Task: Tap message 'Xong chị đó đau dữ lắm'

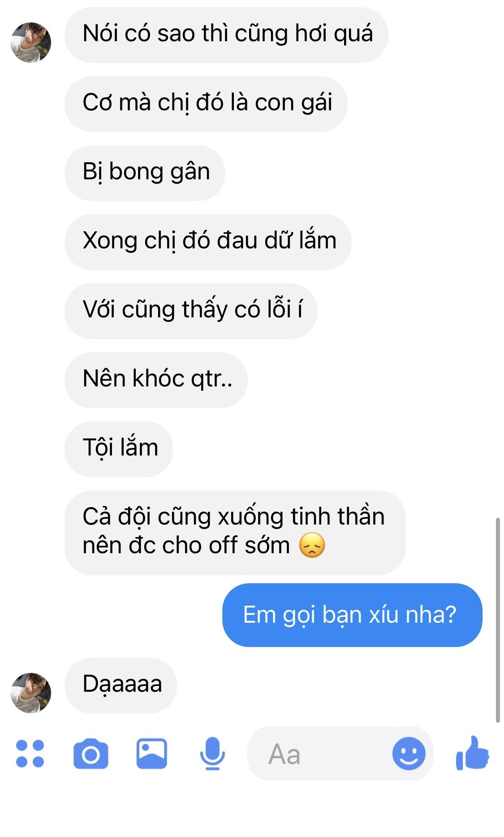Action: (208, 242)
